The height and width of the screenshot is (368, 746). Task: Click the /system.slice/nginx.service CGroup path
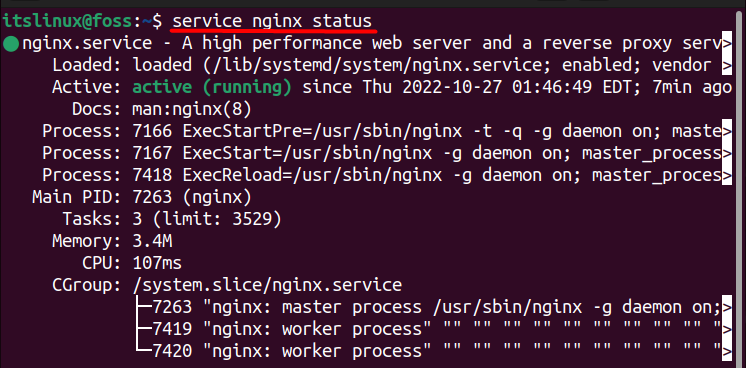[267, 285]
